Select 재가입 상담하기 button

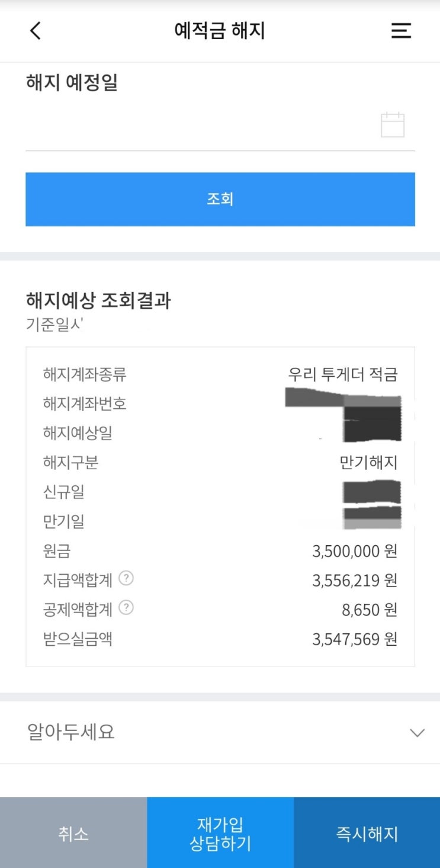click(220, 834)
